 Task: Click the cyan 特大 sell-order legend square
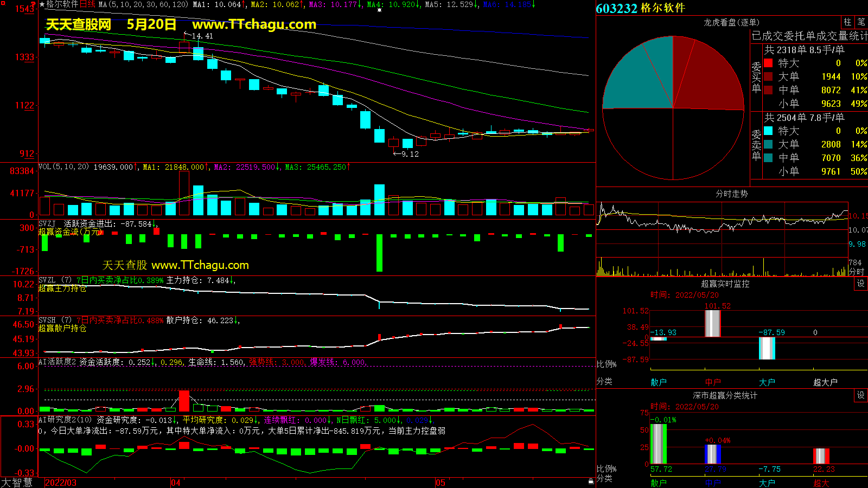tap(768, 131)
